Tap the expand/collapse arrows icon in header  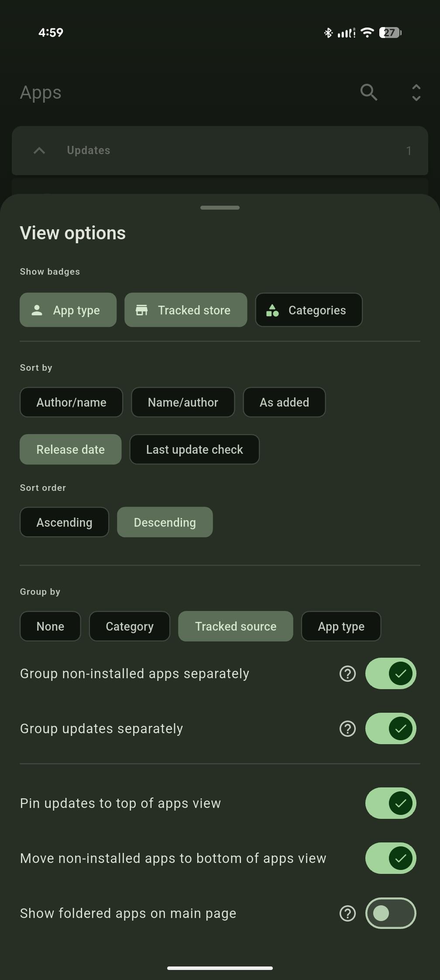click(x=416, y=93)
